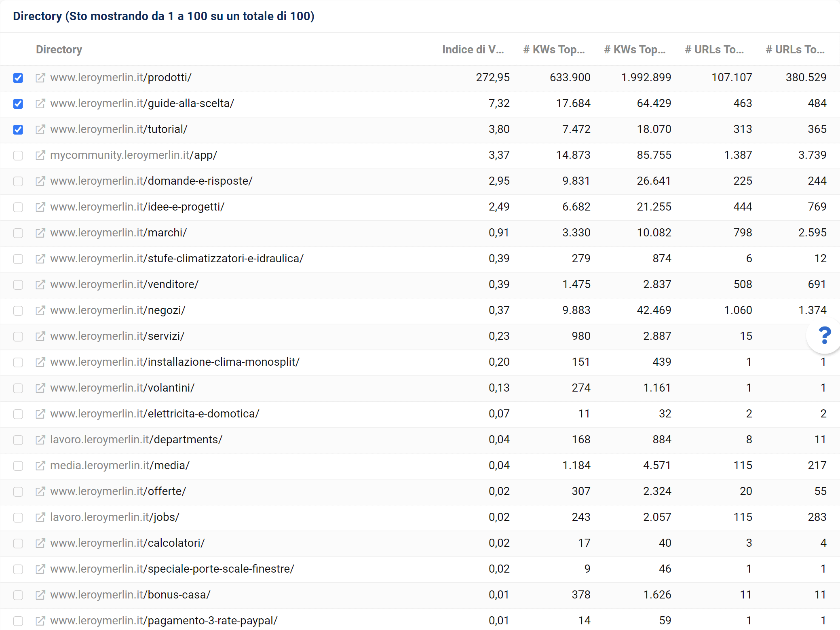840x630 pixels.
Task: Sort by the first # KWs Top... column header
Action: tap(554, 49)
